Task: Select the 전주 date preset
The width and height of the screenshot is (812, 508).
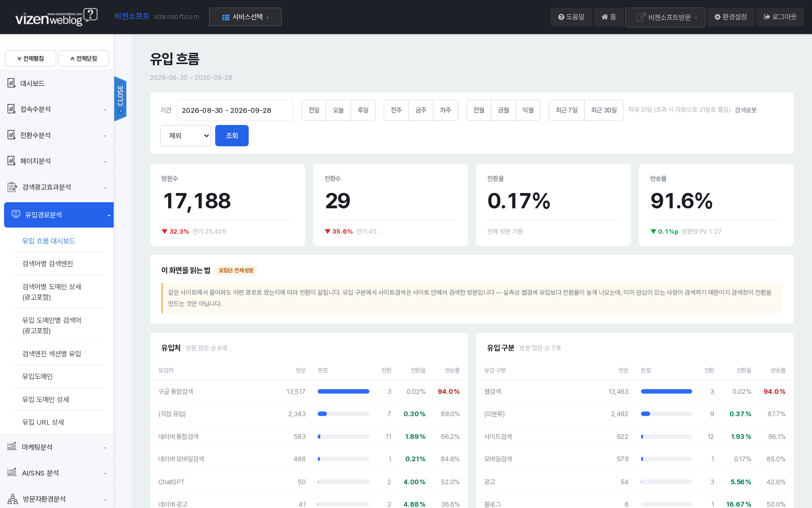Action: click(x=396, y=110)
